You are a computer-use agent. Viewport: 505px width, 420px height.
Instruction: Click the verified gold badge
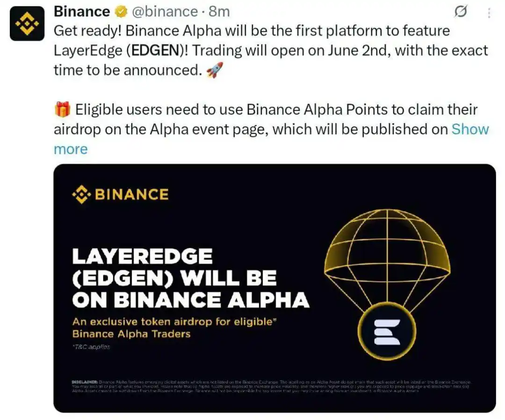[121, 12]
